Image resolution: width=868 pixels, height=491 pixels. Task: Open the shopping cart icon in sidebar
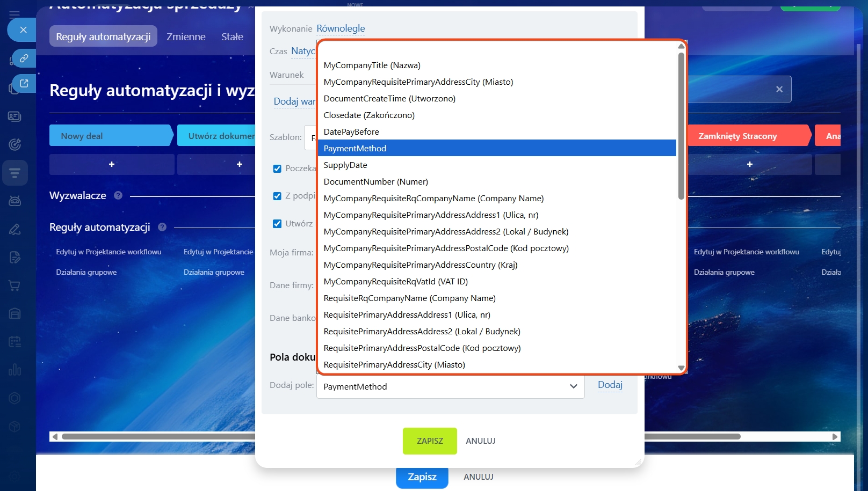(x=15, y=285)
